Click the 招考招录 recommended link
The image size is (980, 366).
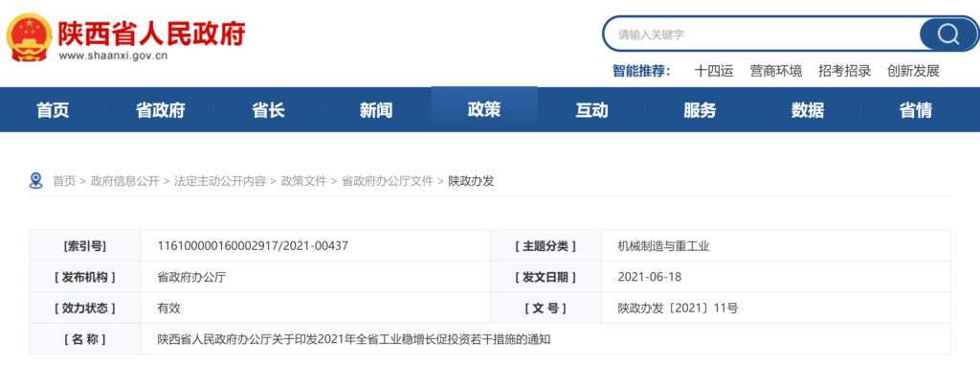845,71
